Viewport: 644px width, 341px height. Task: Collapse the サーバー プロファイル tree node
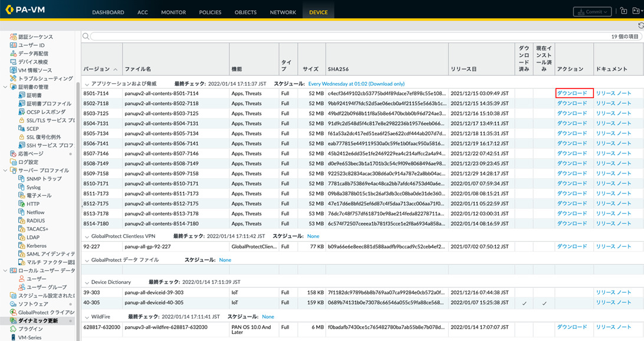coord(5,170)
